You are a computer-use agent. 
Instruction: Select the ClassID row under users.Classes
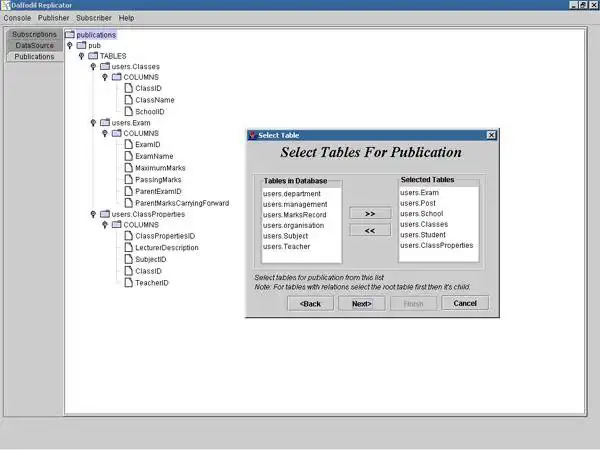click(143, 88)
